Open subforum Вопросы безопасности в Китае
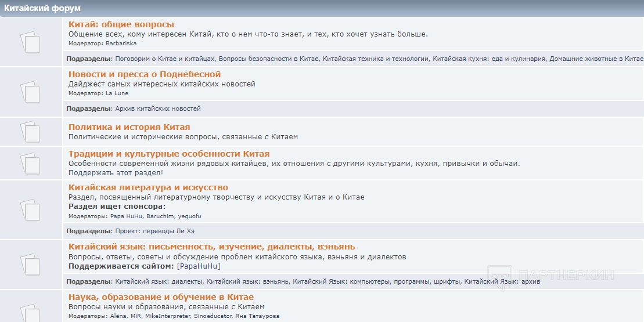The image size is (644, 322). point(269,59)
